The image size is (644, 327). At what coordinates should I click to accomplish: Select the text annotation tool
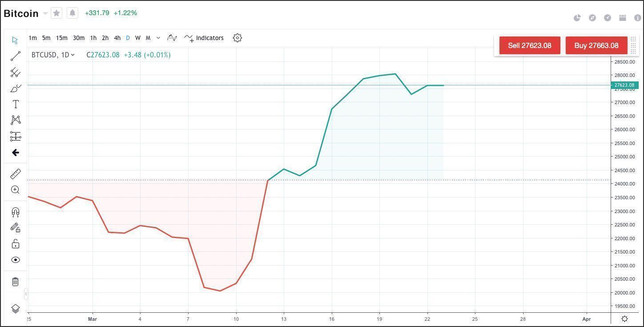point(16,104)
